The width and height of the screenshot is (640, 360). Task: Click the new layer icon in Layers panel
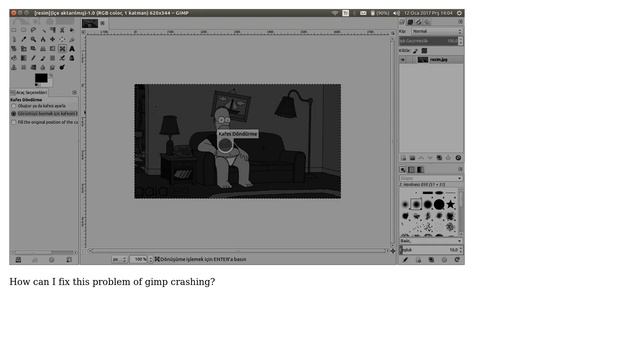(403, 158)
